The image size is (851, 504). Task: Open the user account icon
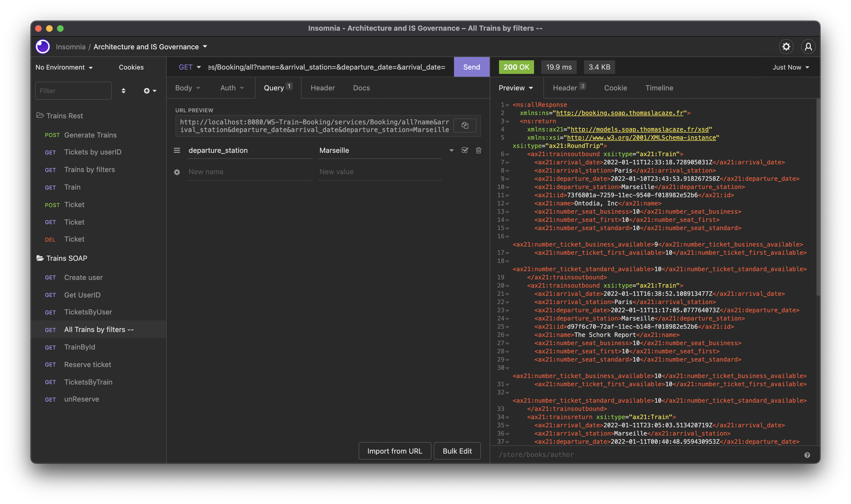point(808,47)
